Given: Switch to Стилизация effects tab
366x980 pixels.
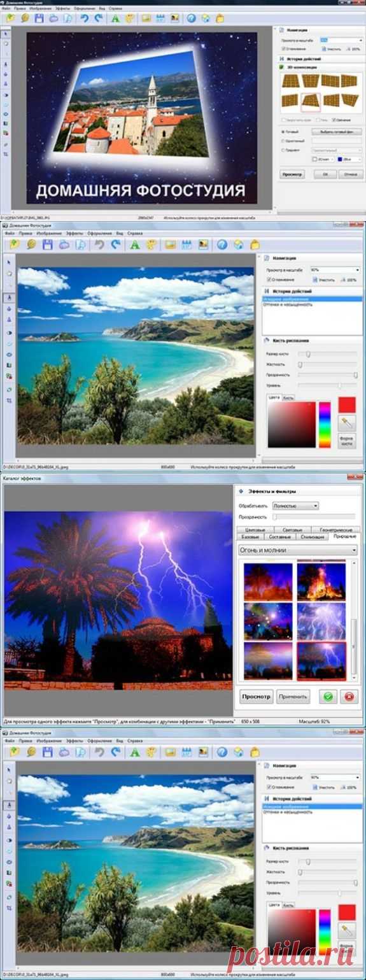Looking at the screenshot, I should (313, 537).
